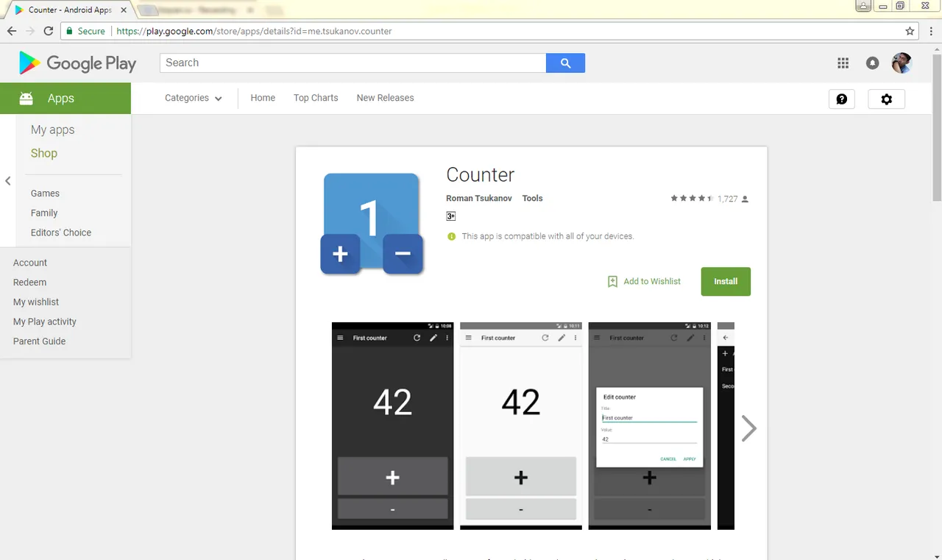Open My wishlist
Image resolution: width=942 pixels, height=560 pixels.
click(x=36, y=302)
